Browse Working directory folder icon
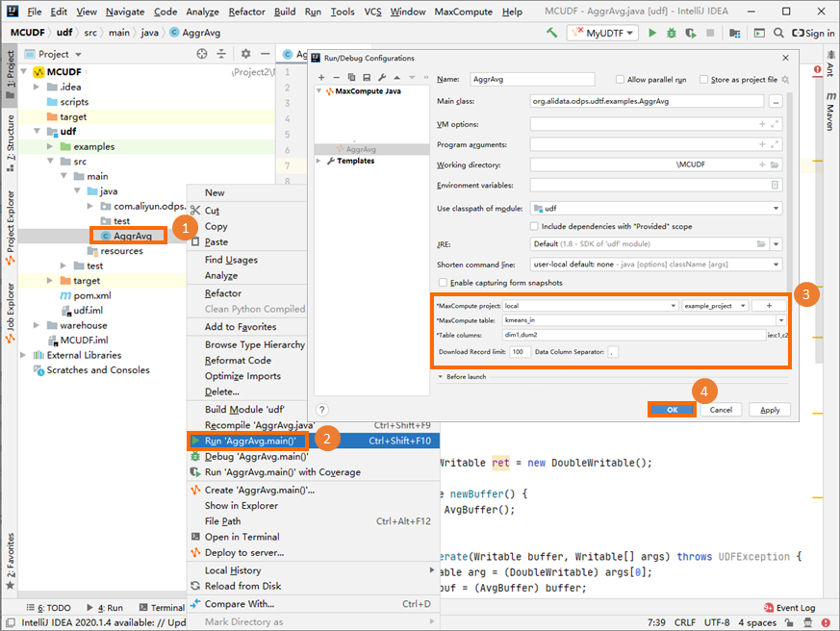The height and width of the screenshot is (631, 840). click(x=775, y=164)
